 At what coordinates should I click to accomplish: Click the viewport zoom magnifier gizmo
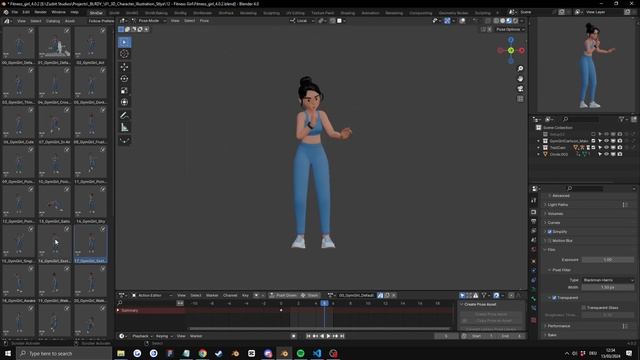tap(520, 69)
